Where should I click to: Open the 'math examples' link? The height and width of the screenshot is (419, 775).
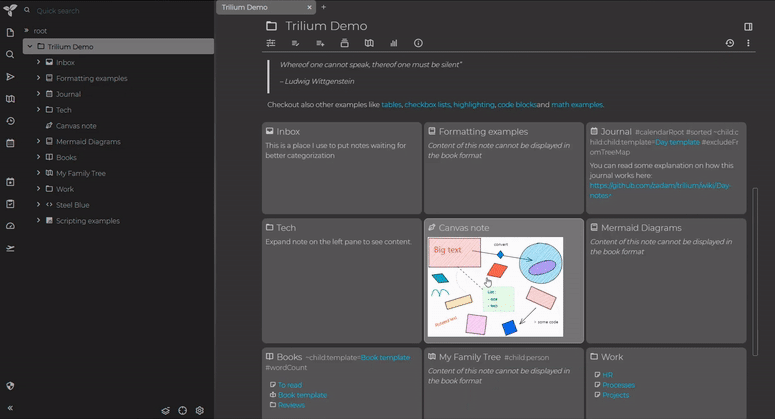click(577, 104)
